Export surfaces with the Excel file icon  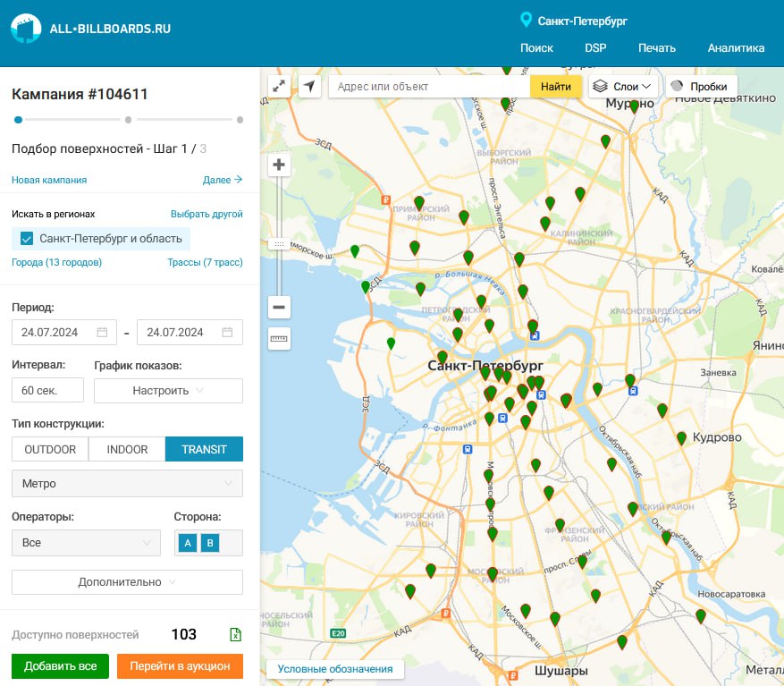pos(235,634)
